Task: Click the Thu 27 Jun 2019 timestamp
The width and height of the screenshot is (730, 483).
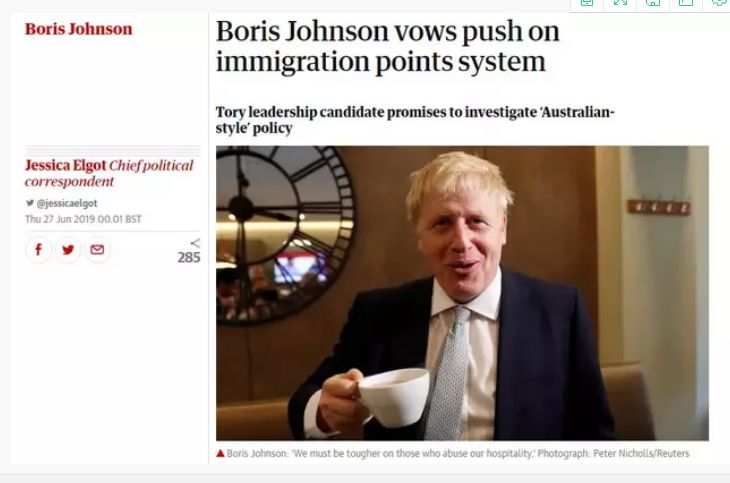Action: click(x=83, y=219)
